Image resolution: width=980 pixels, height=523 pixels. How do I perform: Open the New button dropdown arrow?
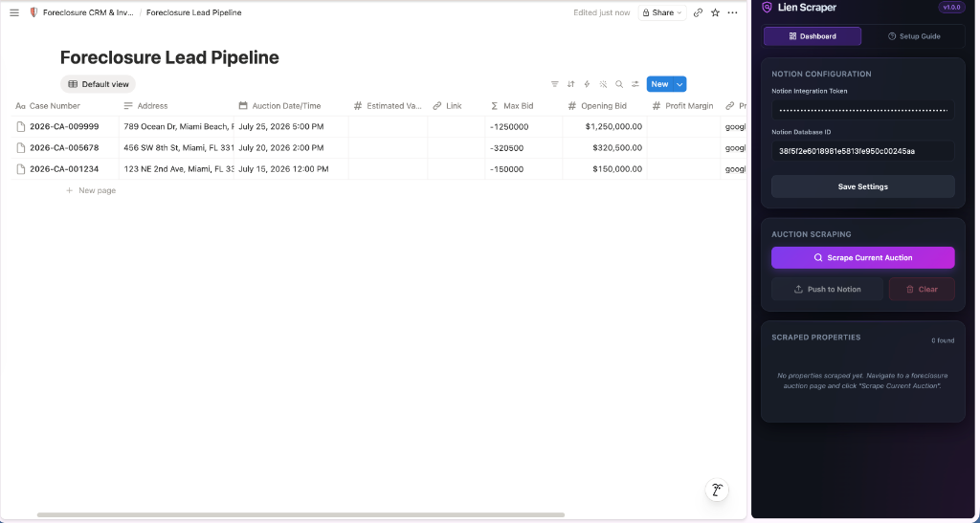point(680,84)
